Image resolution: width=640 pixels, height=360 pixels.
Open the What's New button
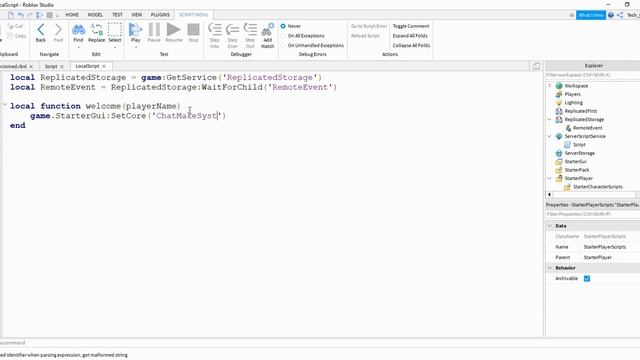591,15
